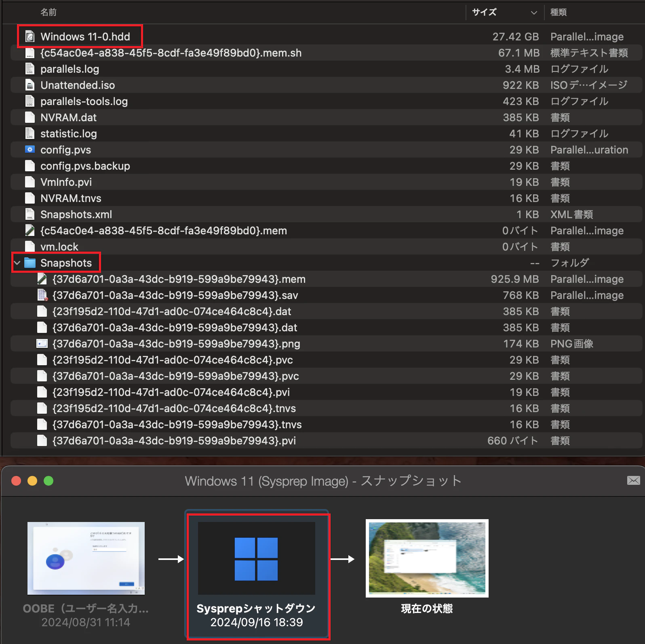Click icon of the 660-byte {37d6a701...}.pvi file

(42, 441)
